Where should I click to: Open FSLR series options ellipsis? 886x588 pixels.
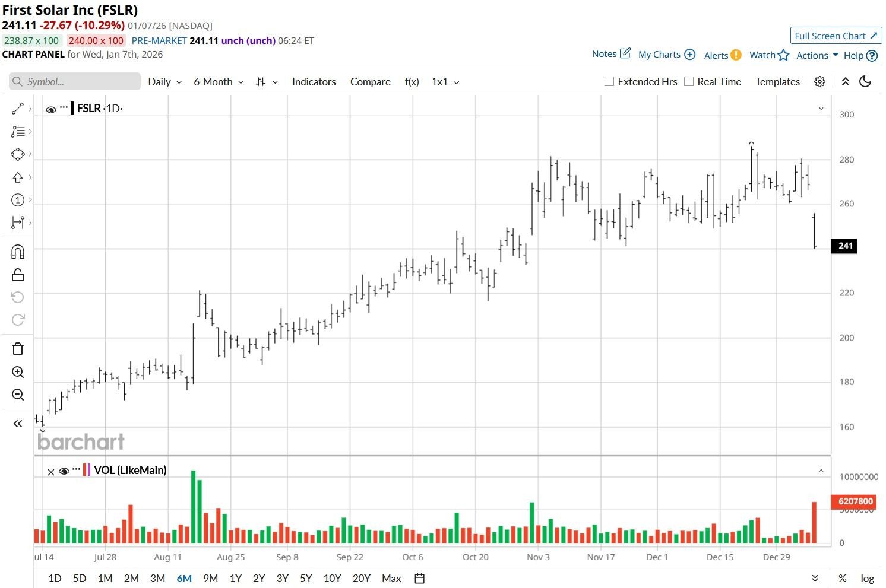click(x=64, y=108)
